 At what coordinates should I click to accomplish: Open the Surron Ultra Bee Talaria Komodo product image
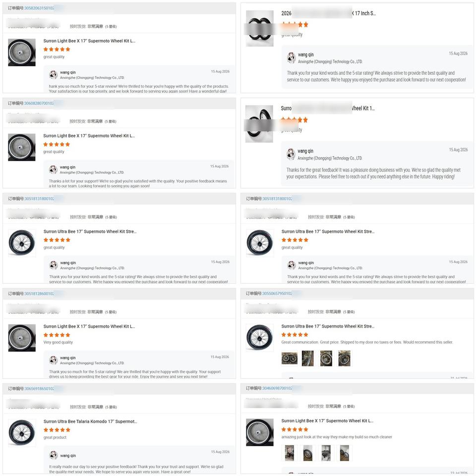pos(21,432)
